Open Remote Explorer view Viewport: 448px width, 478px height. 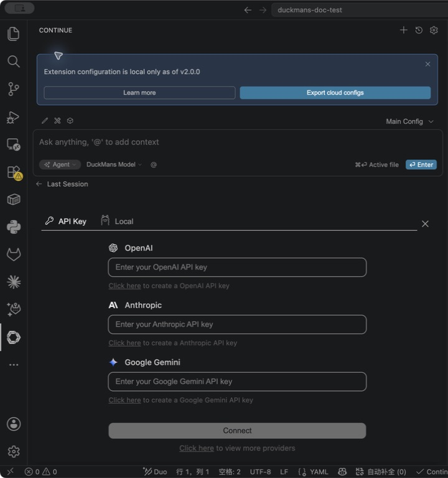point(14,144)
